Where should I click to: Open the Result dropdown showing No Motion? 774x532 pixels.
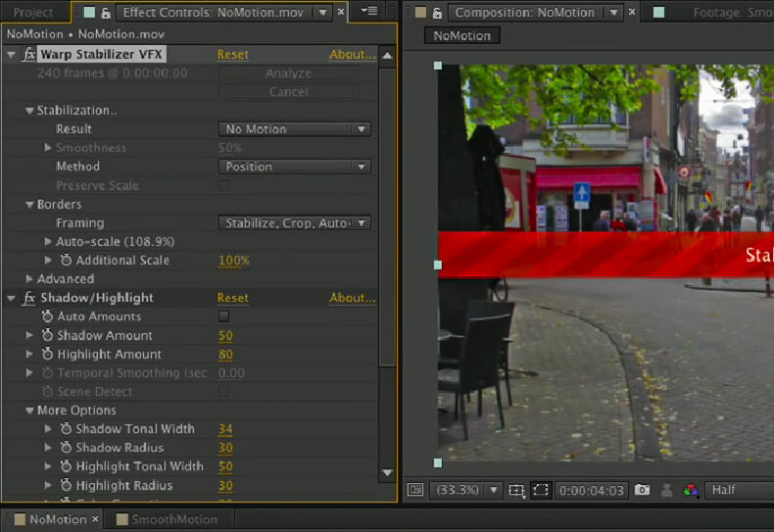point(293,129)
